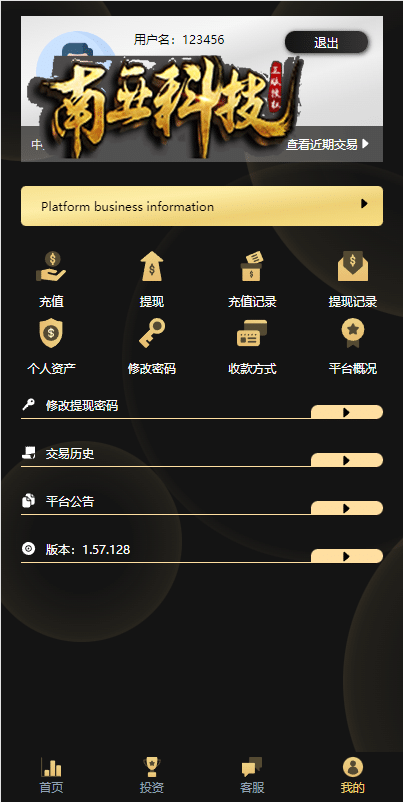Screen dimensions: 403x802
Task: Expand the 修改提现密码 row arrow
Action: 347,412
